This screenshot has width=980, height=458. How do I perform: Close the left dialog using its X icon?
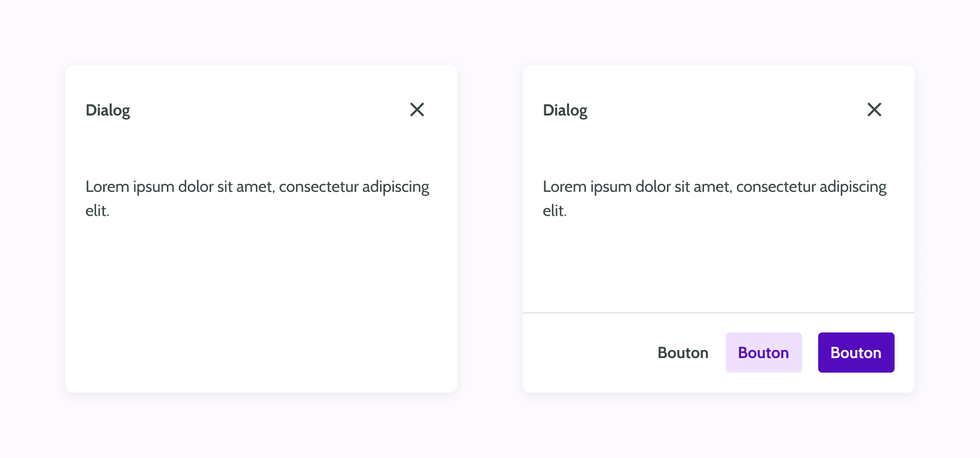[417, 109]
